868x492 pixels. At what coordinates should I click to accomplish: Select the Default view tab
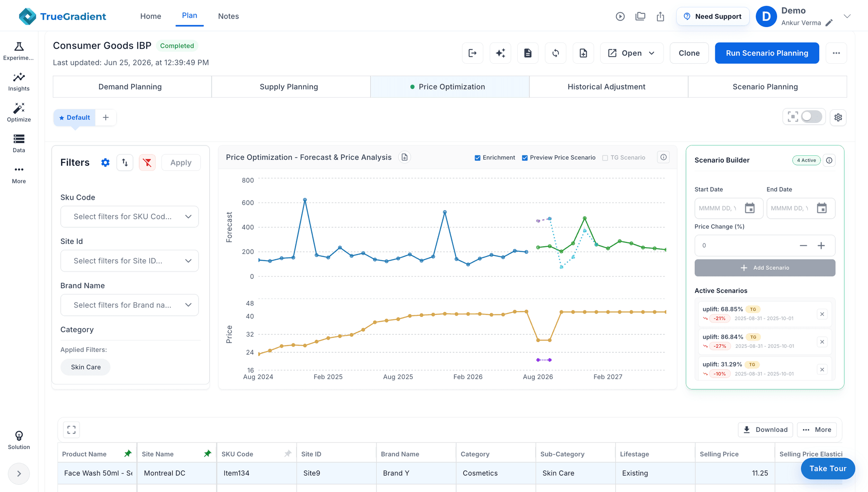[75, 117]
